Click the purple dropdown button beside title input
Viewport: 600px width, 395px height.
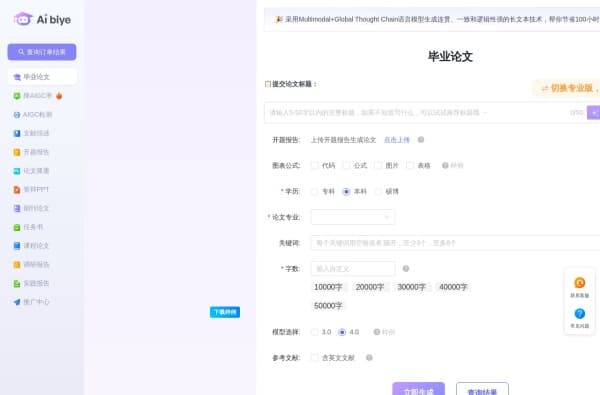click(x=594, y=113)
